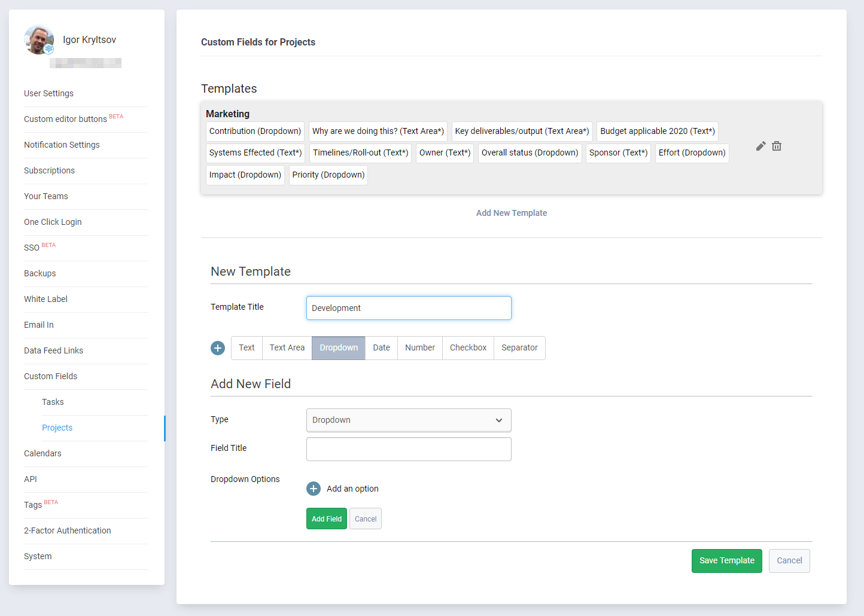Click into the Field Title input box

[x=409, y=449]
